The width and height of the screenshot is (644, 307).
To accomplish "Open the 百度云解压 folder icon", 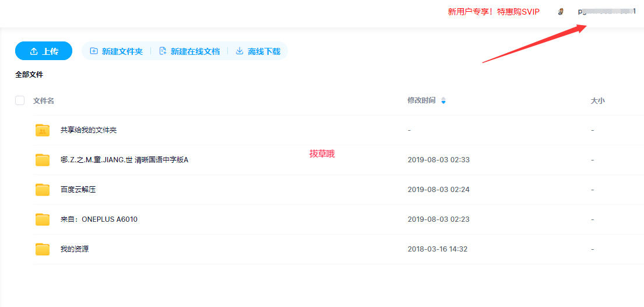I will [43, 190].
